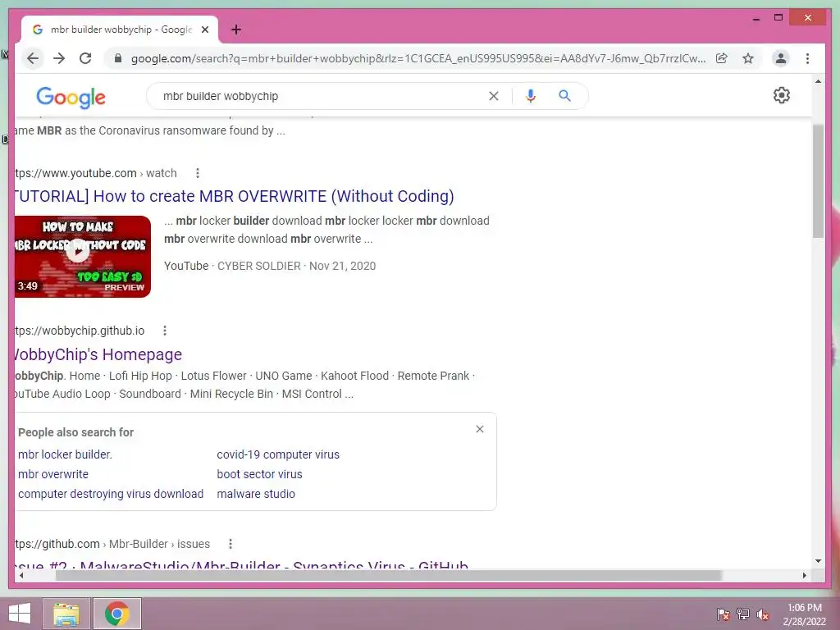The image size is (840, 630).
Task: Click 'github.com › Mbr-Builder › issues' breadcrumb
Action: 112,544
